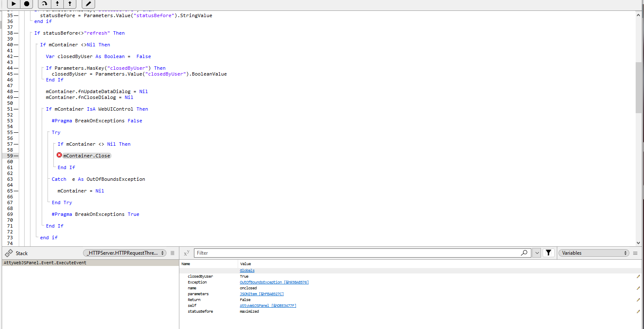This screenshot has height=329, width=644.
Task: Click the code editor scrollbar down arrow
Action: click(638, 243)
